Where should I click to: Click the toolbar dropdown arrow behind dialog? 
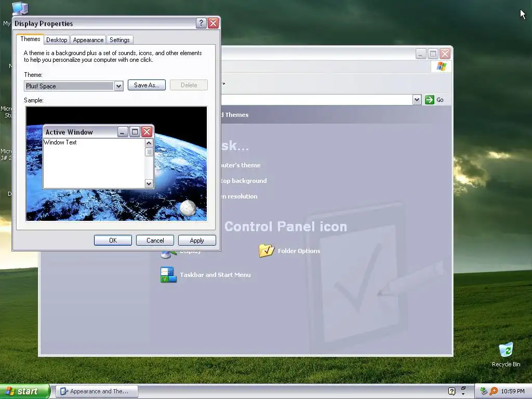click(x=223, y=84)
